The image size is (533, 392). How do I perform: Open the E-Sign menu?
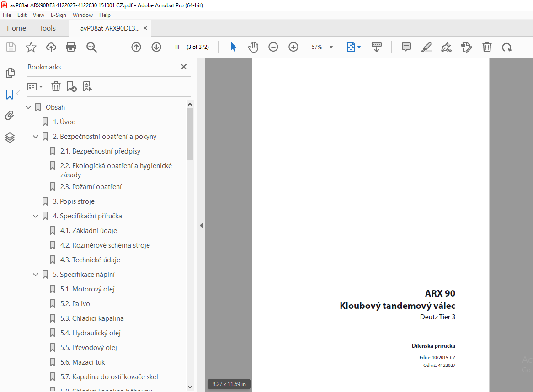(x=58, y=15)
